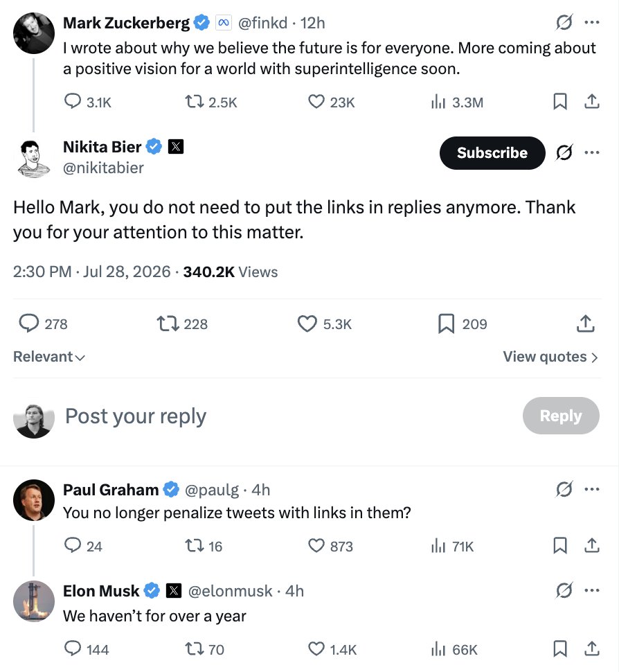
Task: Open the Relevant sort dropdown
Action: [49, 357]
